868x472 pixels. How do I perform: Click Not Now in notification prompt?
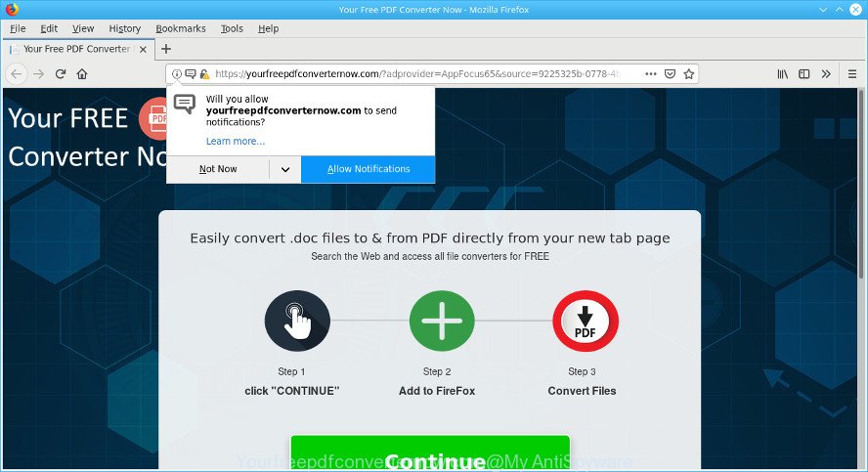click(x=218, y=169)
